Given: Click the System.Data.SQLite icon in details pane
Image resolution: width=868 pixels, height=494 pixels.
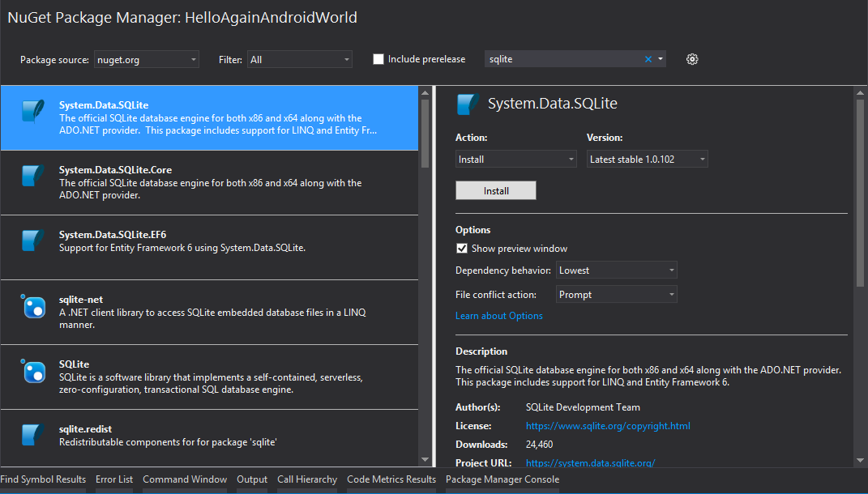Looking at the screenshot, I should click(x=468, y=104).
